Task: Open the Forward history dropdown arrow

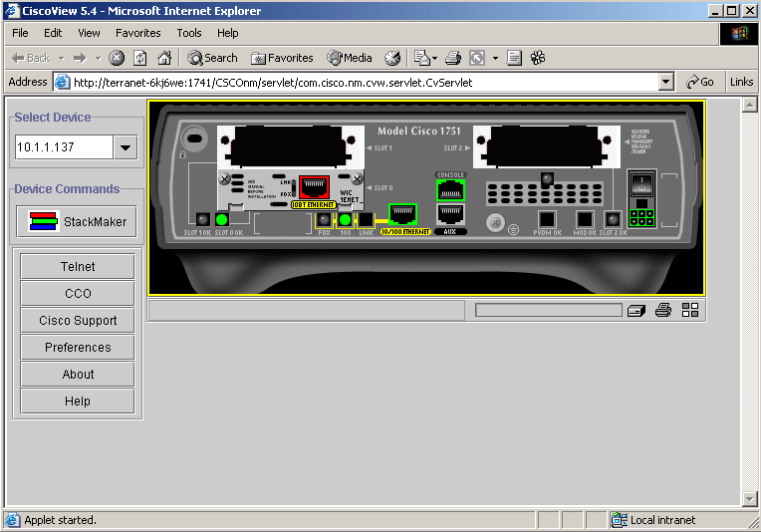Action: (x=98, y=58)
